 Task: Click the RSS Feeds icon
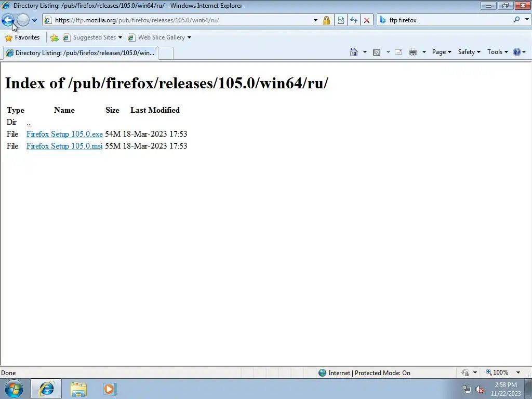(376, 52)
